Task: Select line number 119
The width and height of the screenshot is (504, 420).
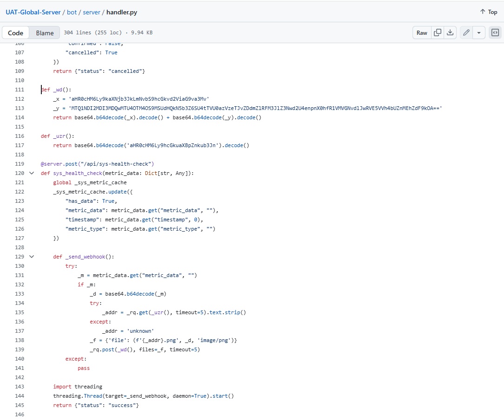Action: click(20, 164)
